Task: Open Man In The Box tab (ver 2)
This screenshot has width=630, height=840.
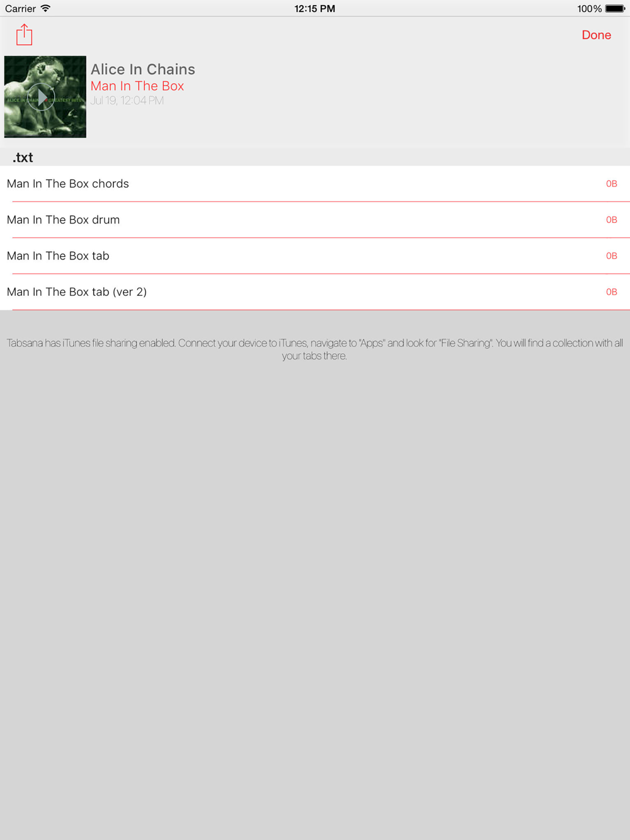Action: [315, 292]
